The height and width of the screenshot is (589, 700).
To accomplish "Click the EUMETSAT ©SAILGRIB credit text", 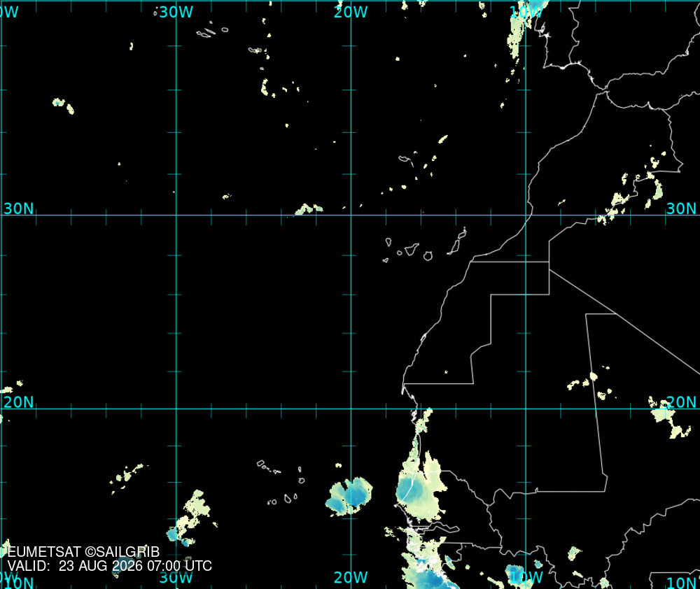I will pyautogui.click(x=83, y=552).
